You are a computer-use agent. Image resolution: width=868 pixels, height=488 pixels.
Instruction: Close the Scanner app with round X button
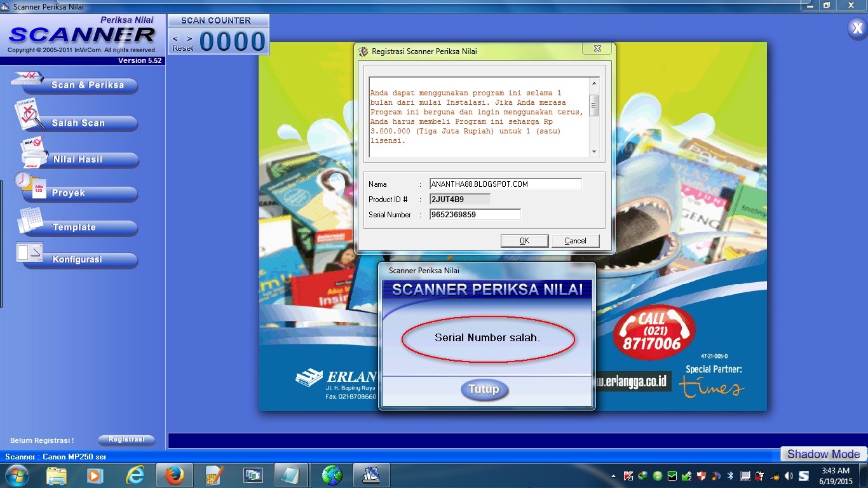pyautogui.click(x=857, y=29)
